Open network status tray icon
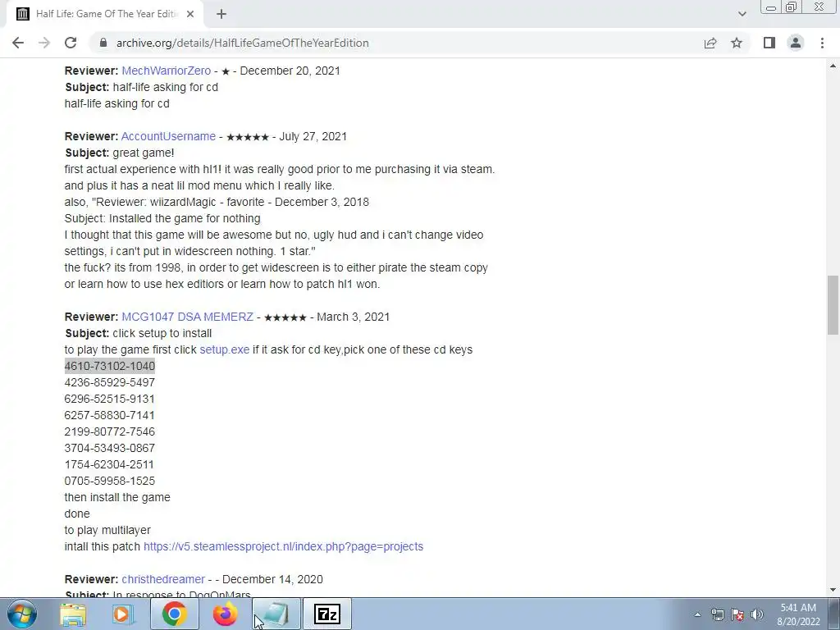 (x=718, y=614)
